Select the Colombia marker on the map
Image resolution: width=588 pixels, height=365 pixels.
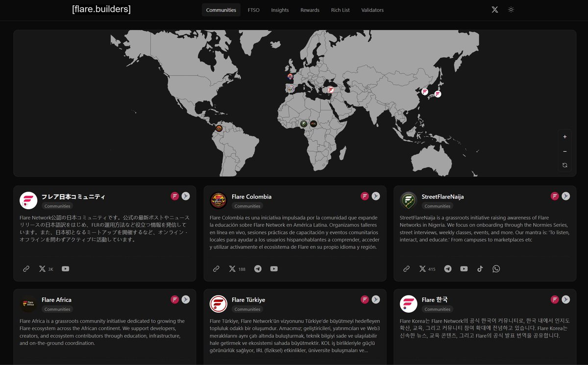(219, 128)
